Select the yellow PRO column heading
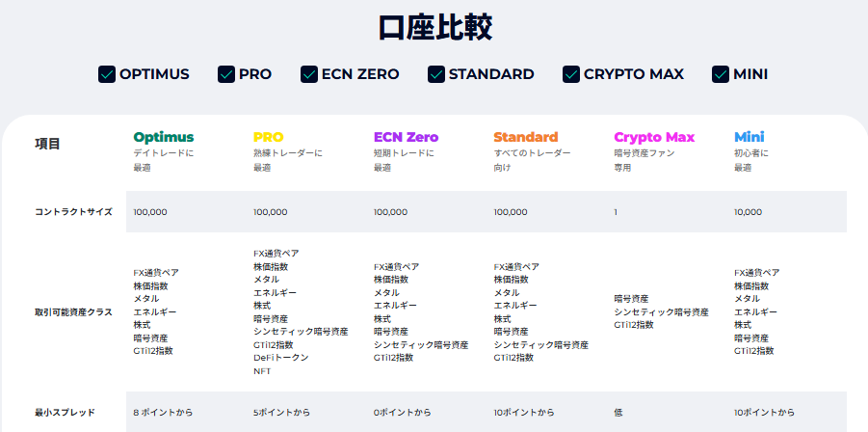868x432 pixels. pos(269,137)
